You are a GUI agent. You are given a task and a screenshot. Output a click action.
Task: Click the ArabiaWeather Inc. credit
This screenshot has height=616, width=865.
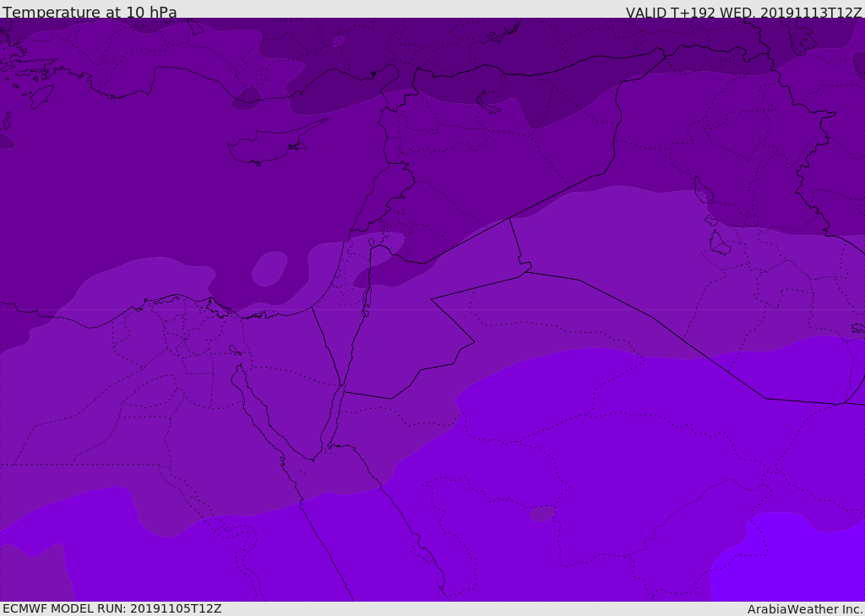[x=805, y=609]
